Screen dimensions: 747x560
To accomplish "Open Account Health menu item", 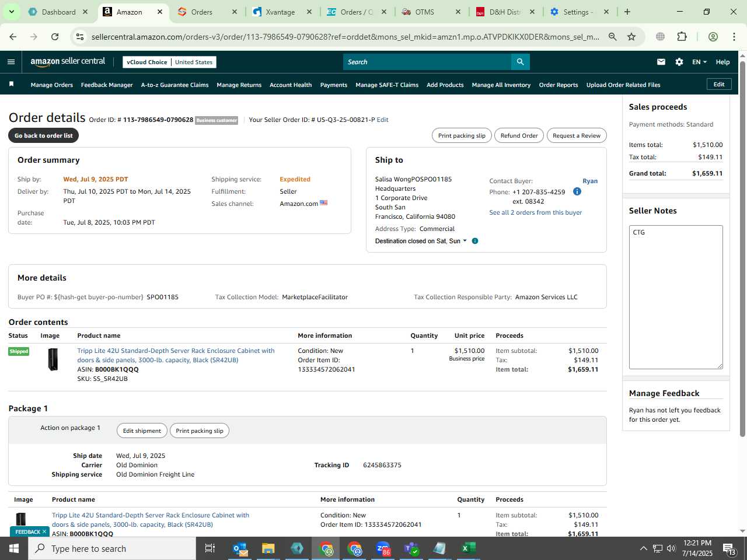I will point(291,85).
